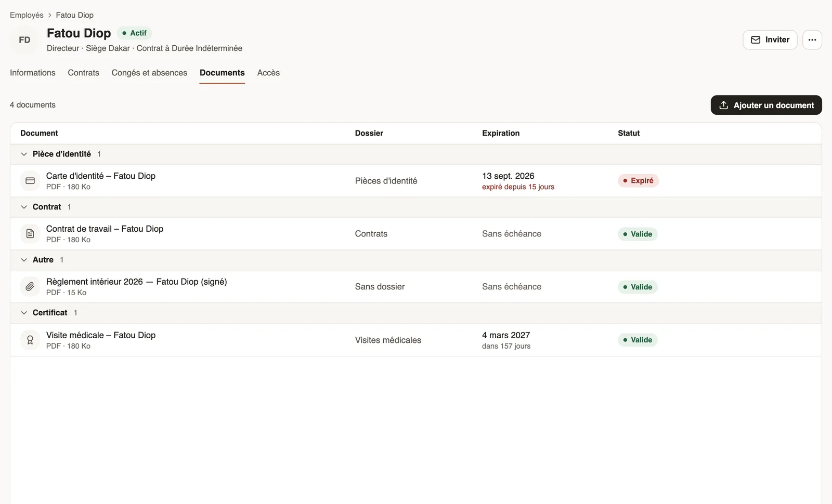Click Valide badge for Contrat de travail
Viewport: 832px width, 504px height.
638,234
